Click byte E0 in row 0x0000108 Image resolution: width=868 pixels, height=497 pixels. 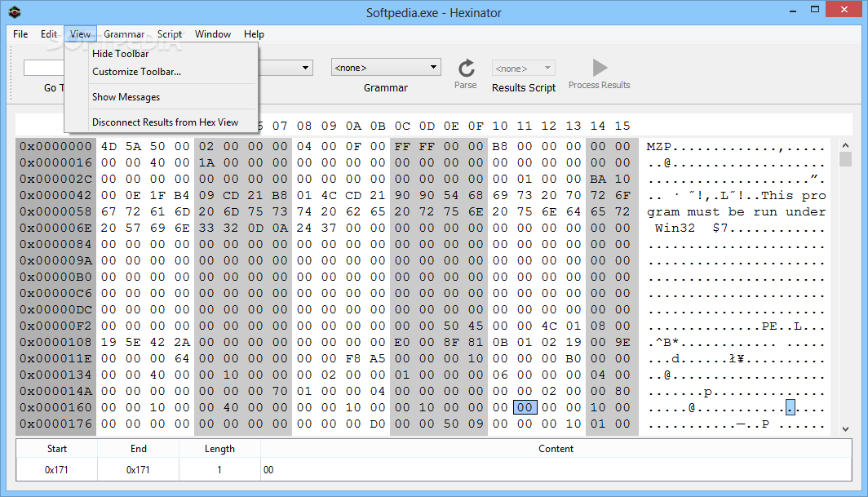point(402,342)
